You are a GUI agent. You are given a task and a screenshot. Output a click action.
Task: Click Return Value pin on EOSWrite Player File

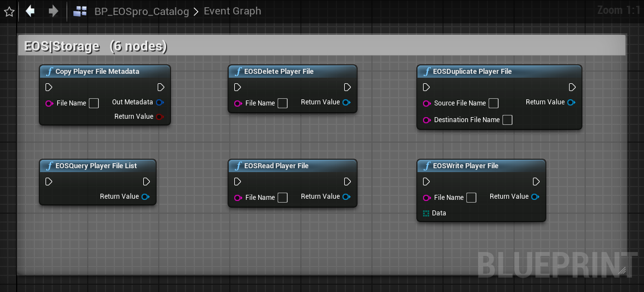(x=535, y=197)
